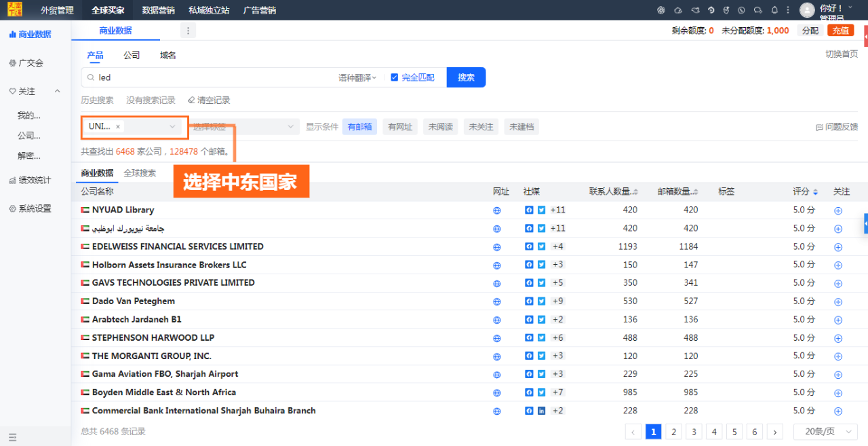The width and height of the screenshot is (868, 446).
Task: Open Facebook icon for NYUAD Library
Action: tap(529, 210)
